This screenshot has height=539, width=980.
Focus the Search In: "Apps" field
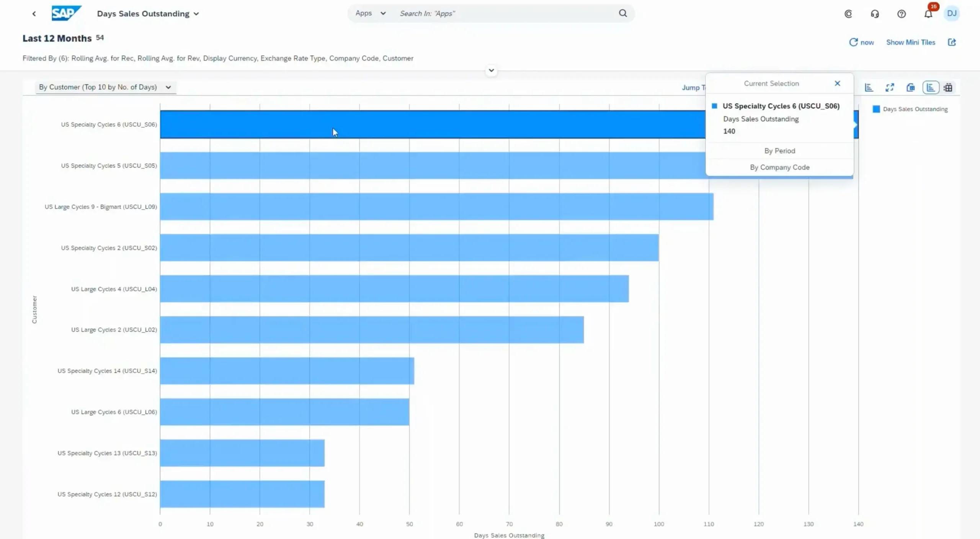pos(505,13)
